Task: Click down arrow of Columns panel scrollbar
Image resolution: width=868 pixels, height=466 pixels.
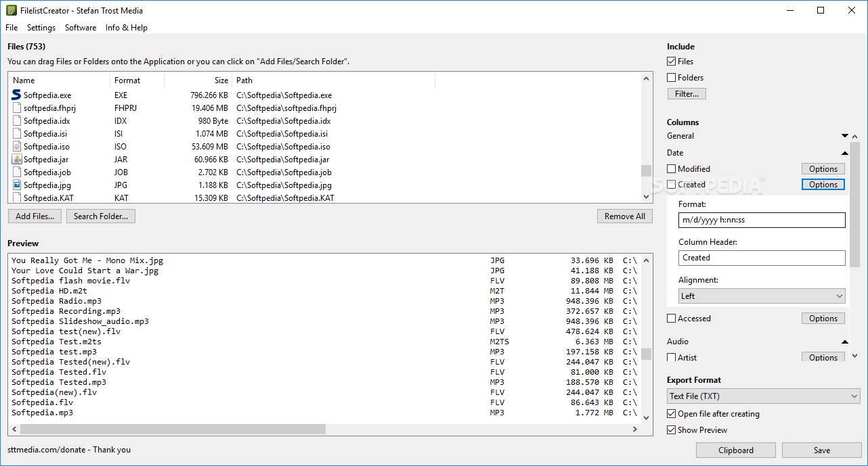Action: click(x=855, y=356)
